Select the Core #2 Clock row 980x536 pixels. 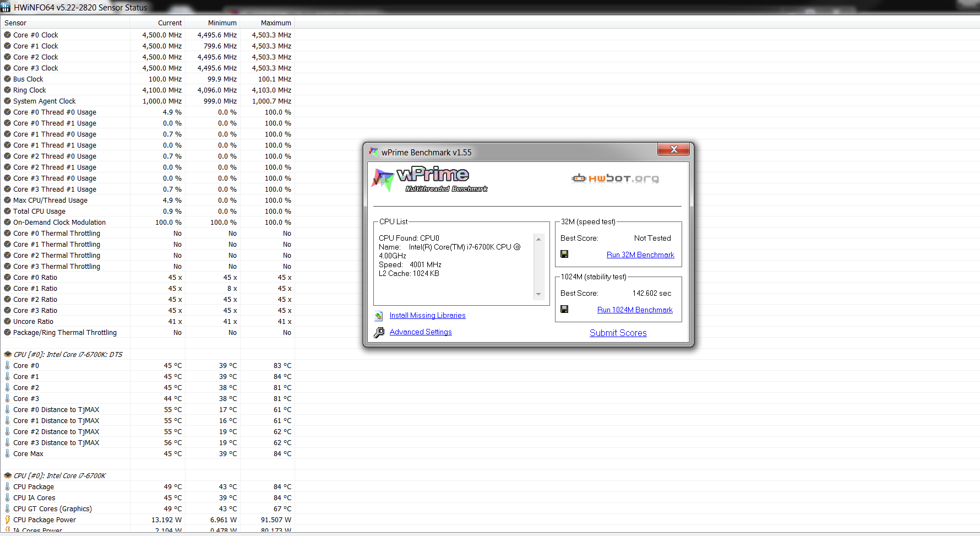click(148, 57)
